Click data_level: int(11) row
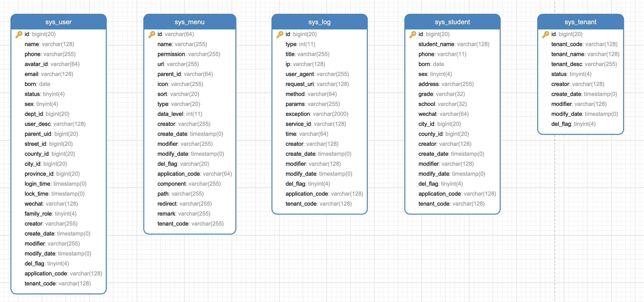 [x=180, y=114]
